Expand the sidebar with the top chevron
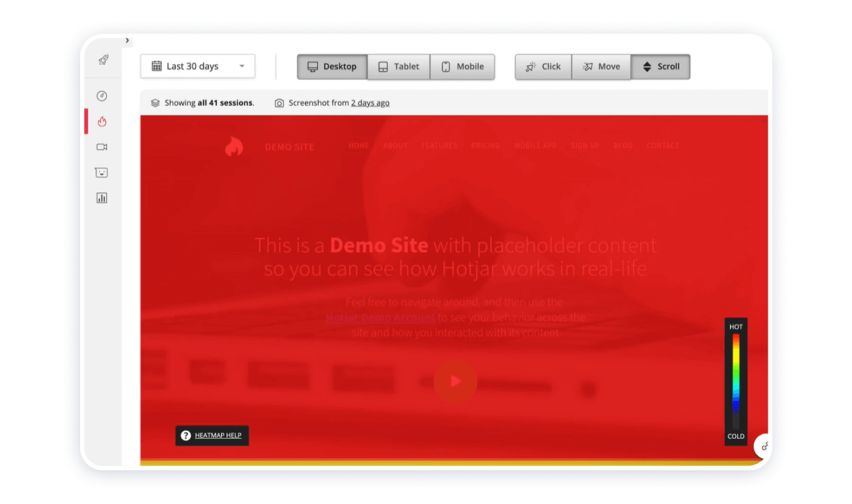Screen dimensions: 852x504 [127, 41]
